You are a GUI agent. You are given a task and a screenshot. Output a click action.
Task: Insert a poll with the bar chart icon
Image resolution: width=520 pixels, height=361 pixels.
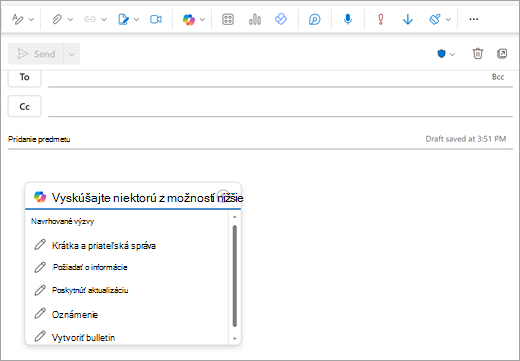click(255, 19)
